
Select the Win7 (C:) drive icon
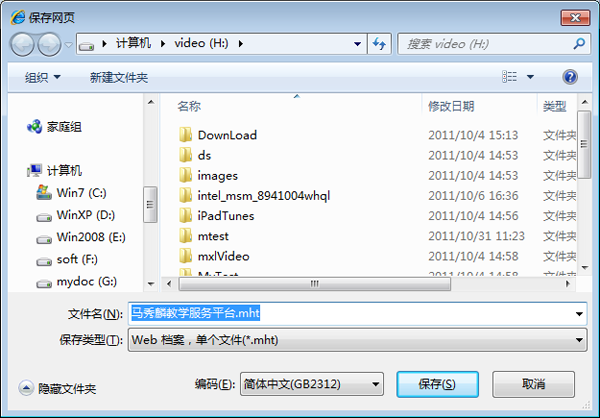[x=44, y=193]
